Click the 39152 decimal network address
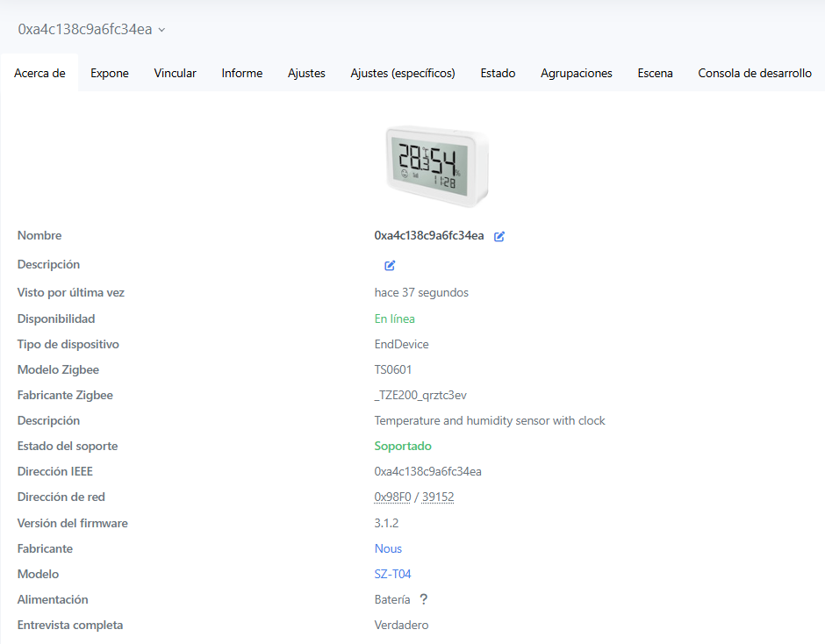825x644 pixels. [x=438, y=497]
